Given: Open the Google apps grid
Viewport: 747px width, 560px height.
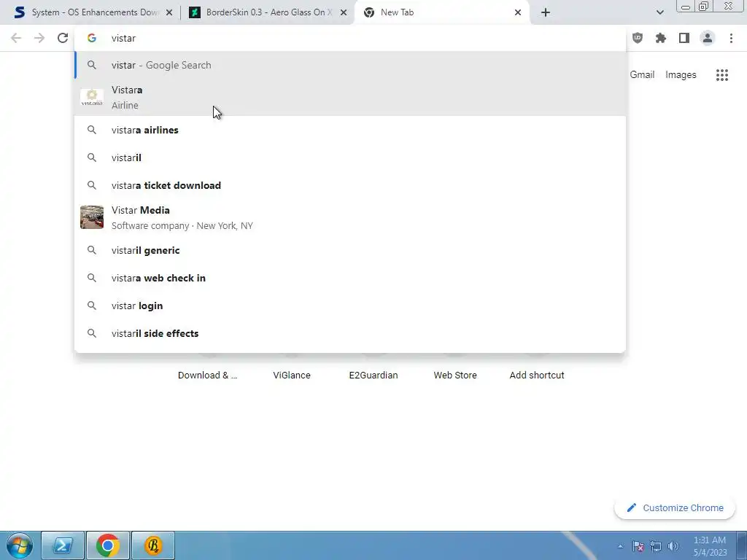Looking at the screenshot, I should [722, 75].
